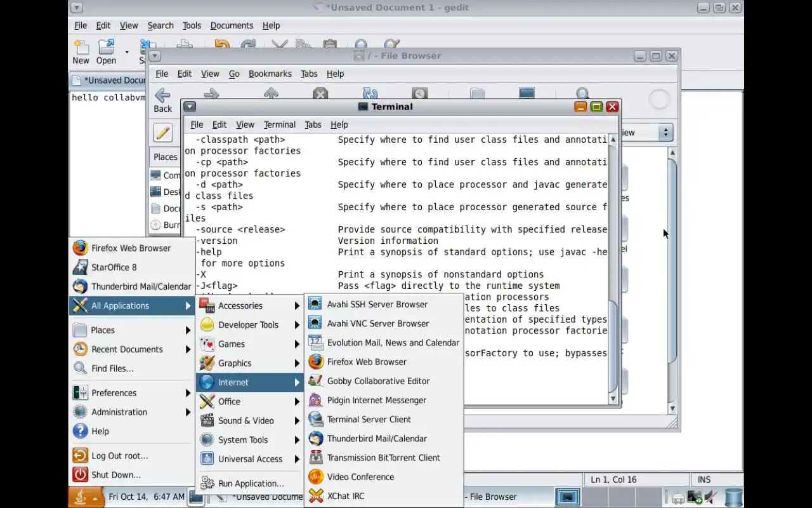Open the Terminal window menu button in its title bar
This screenshot has width=812, height=508.
coord(189,107)
